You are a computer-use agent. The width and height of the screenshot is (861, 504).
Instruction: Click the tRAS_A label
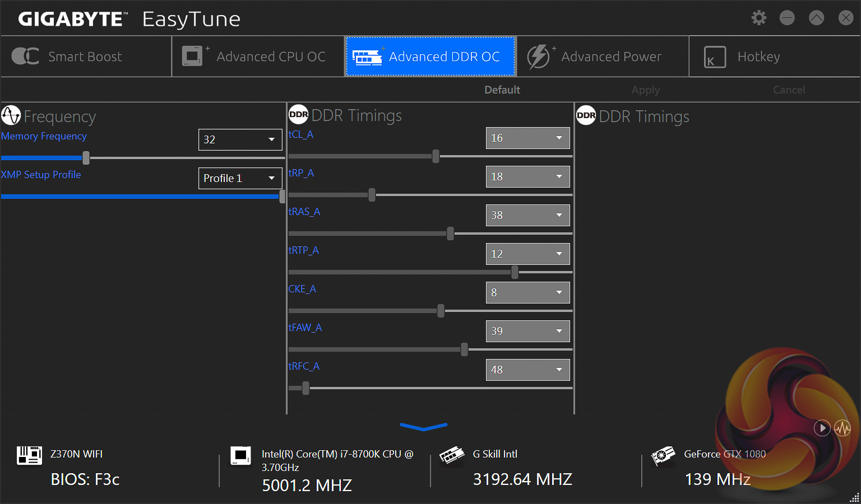pos(304,212)
